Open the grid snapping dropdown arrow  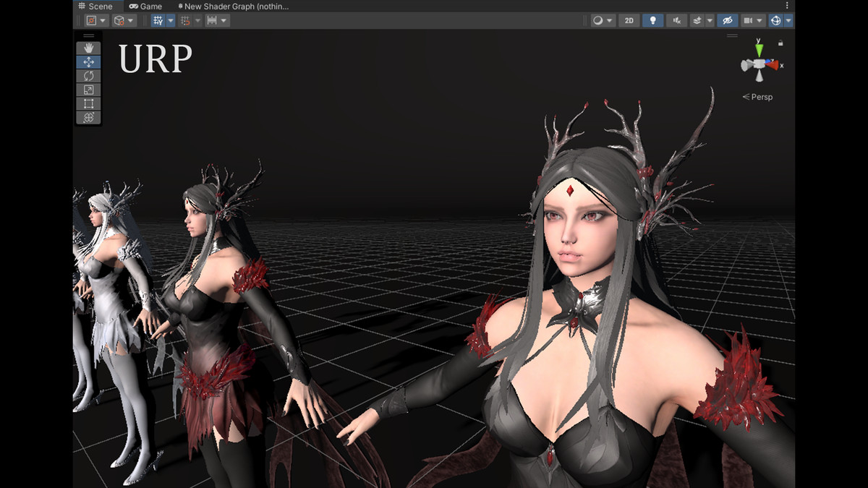[x=196, y=20]
